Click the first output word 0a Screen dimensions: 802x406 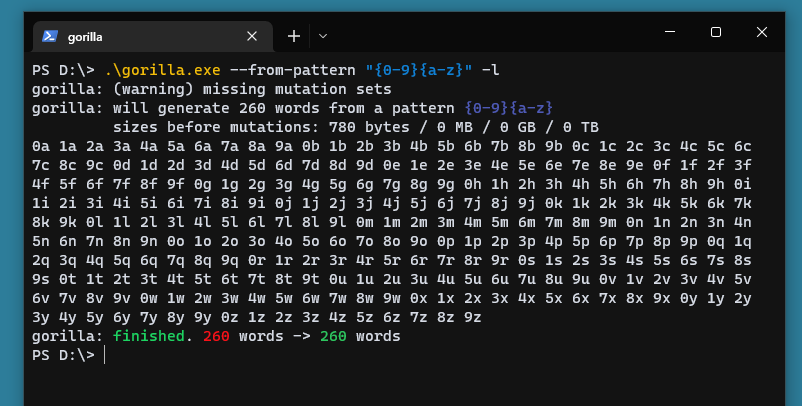(x=41, y=147)
